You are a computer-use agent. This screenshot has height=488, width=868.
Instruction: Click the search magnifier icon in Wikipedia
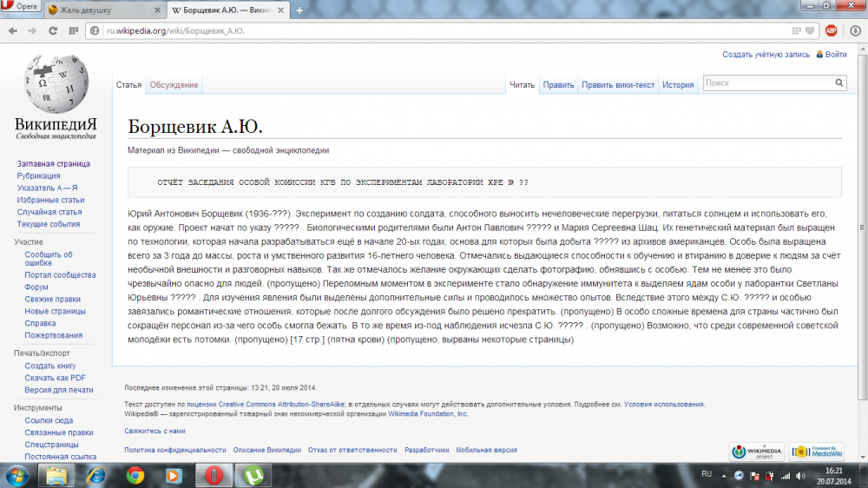[839, 83]
